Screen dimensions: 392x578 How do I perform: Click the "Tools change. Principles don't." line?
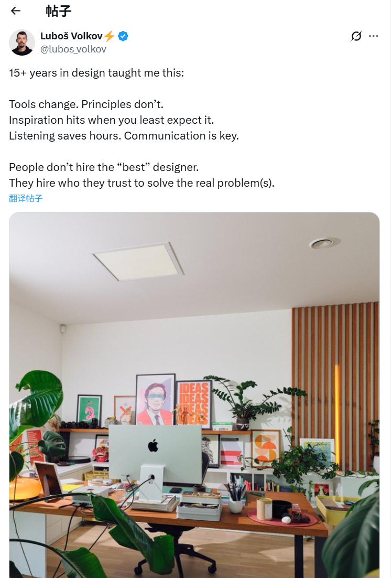[x=86, y=104]
